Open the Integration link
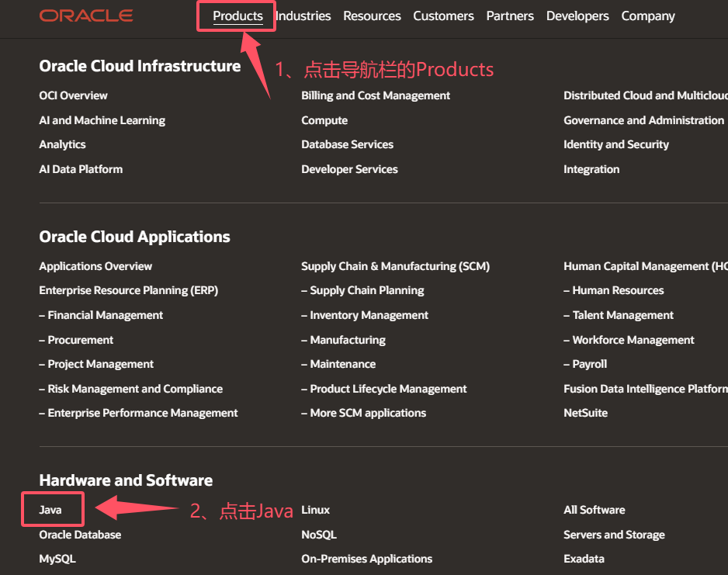The image size is (728, 575). (591, 169)
